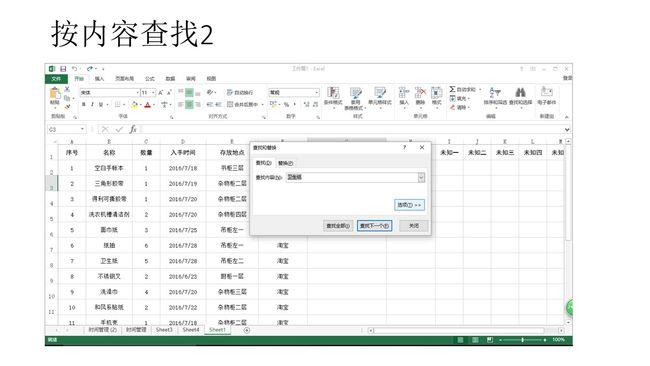650x366 pixels.
Task: Click the Find and Select binoculars icon
Action: (520, 92)
